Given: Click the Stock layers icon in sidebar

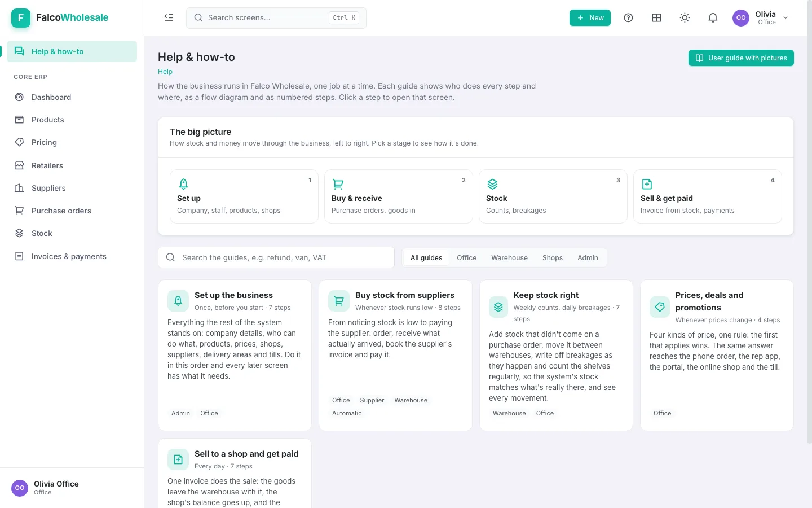Looking at the screenshot, I should click(x=19, y=233).
